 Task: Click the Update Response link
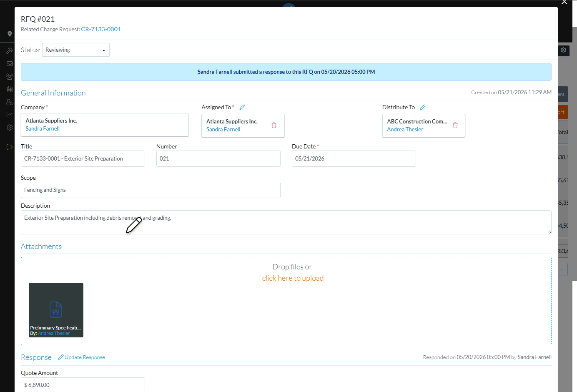click(x=82, y=357)
